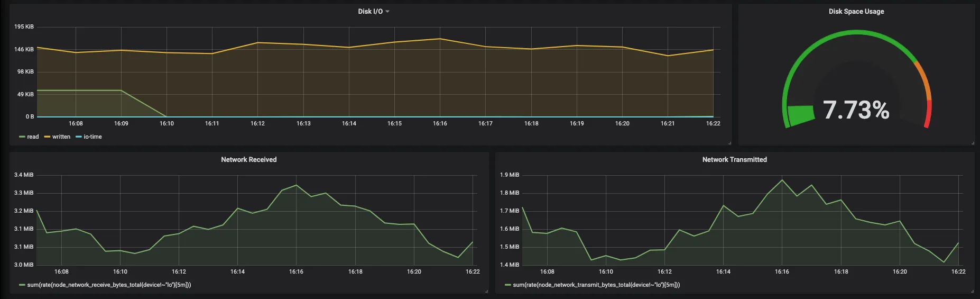The image size is (980, 299).
Task: Click the '1.8 MiB' label in Network Transmitted
Action: coord(510,193)
